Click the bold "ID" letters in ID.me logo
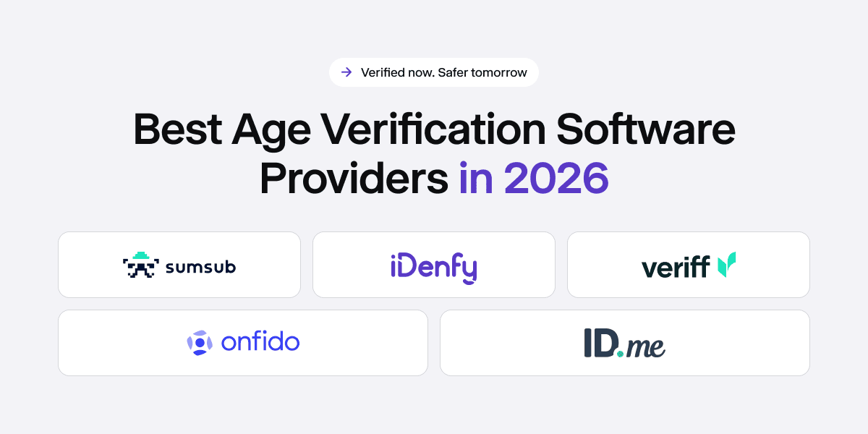Image resolution: width=868 pixels, height=434 pixels. (600, 343)
